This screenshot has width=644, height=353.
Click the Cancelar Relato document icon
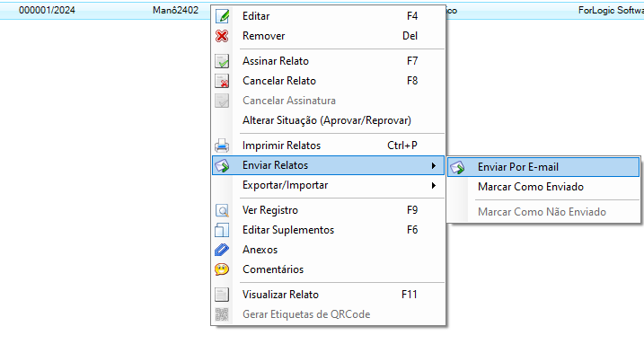(x=222, y=81)
